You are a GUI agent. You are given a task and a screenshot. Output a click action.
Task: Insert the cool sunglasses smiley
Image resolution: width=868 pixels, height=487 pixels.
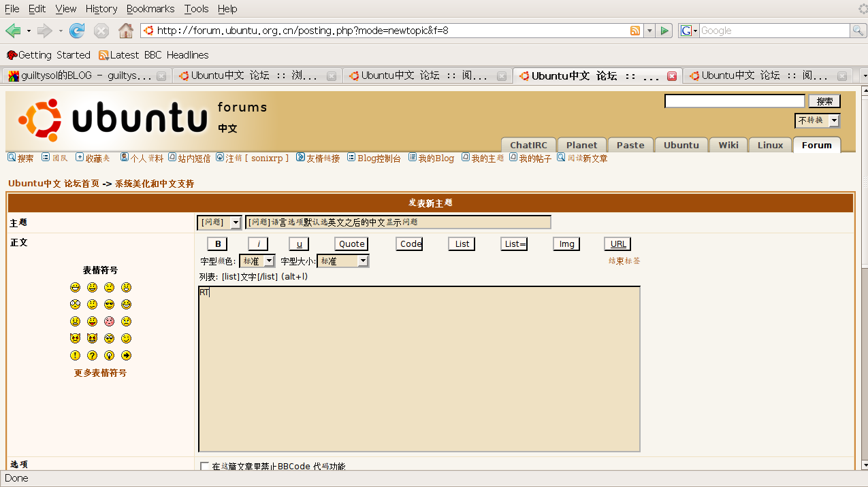(109, 305)
